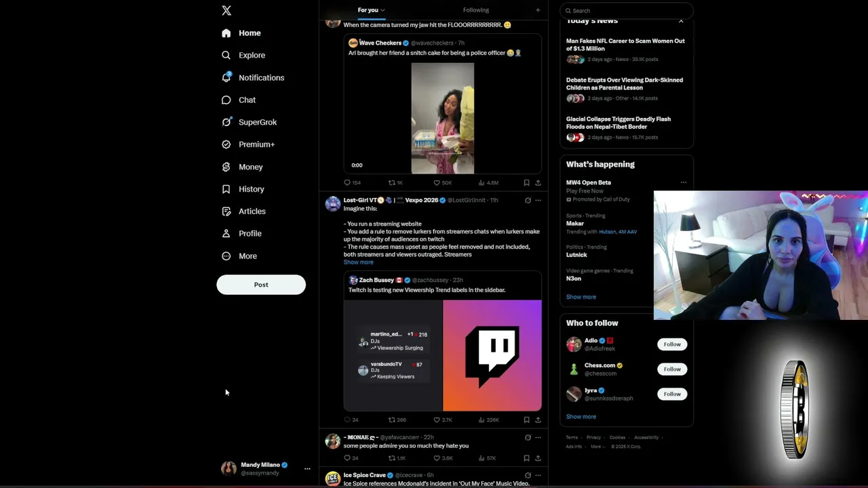Open the Lutnick politics trend
868x488 pixels.
[x=577, y=255]
